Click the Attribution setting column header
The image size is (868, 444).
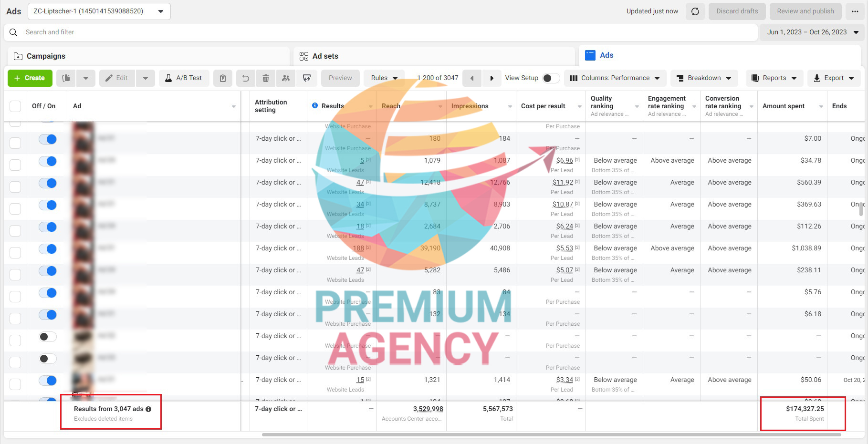pos(278,106)
